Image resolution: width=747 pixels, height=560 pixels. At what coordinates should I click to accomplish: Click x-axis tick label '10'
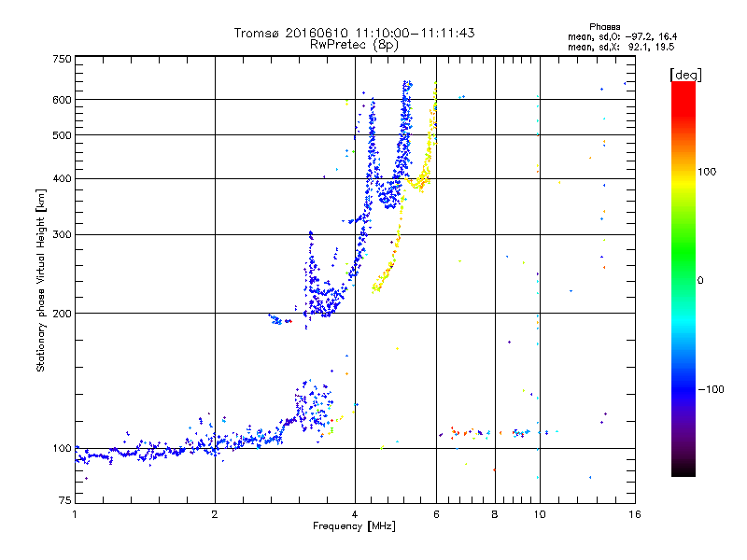point(540,514)
